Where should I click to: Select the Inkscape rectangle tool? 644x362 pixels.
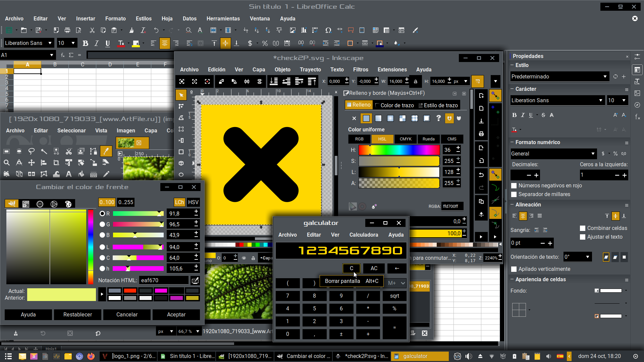point(181,152)
